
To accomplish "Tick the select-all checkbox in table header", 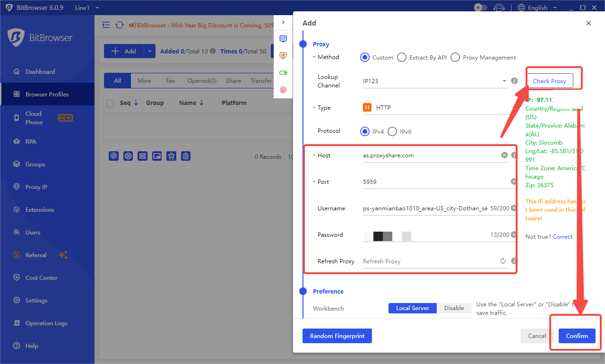I will tap(110, 103).
